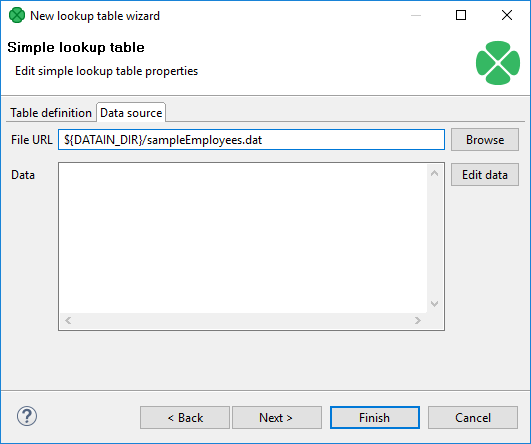Maximize the wizard window
This screenshot has height=444, width=531.
click(x=461, y=15)
